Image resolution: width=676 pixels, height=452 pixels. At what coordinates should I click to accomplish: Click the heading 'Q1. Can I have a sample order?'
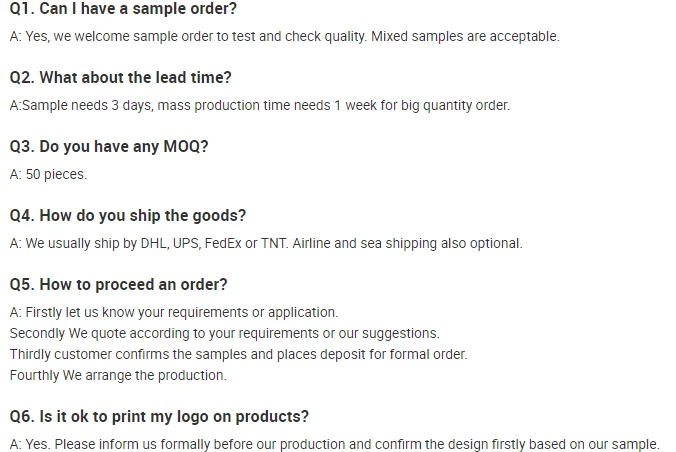tap(123, 9)
